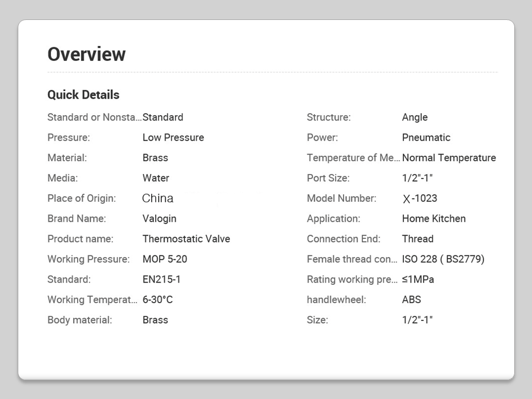Screen dimensions: 532x399
Task: Select the Structure value 'Angle'
Action: [x=415, y=117]
